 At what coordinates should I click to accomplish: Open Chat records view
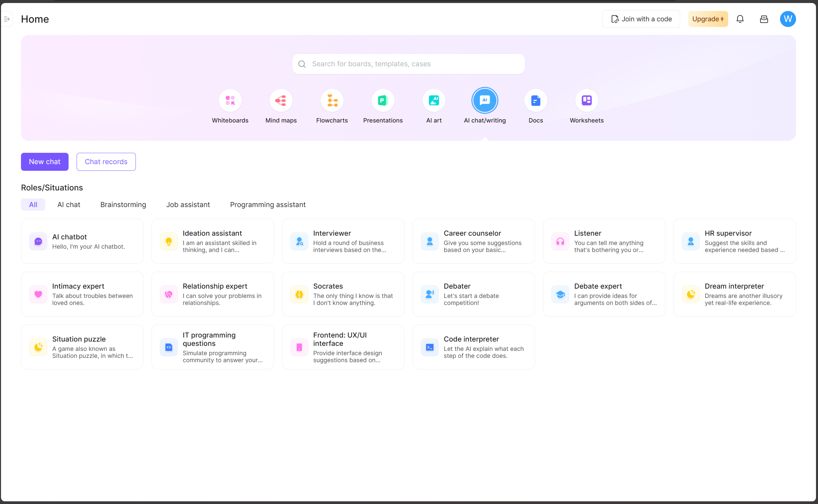click(x=106, y=162)
